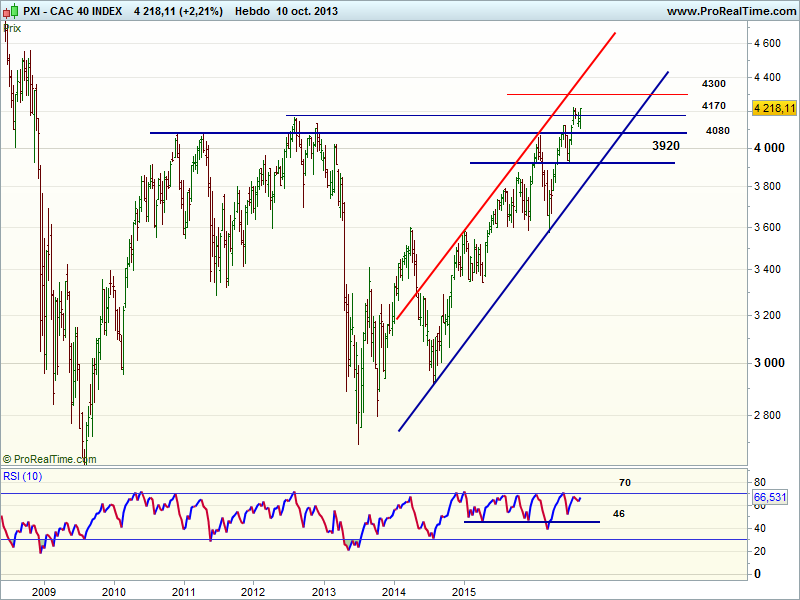800x600 pixels.
Task: Click the 2013 marker on time axis
Action: pyautogui.click(x=323, y=592)
